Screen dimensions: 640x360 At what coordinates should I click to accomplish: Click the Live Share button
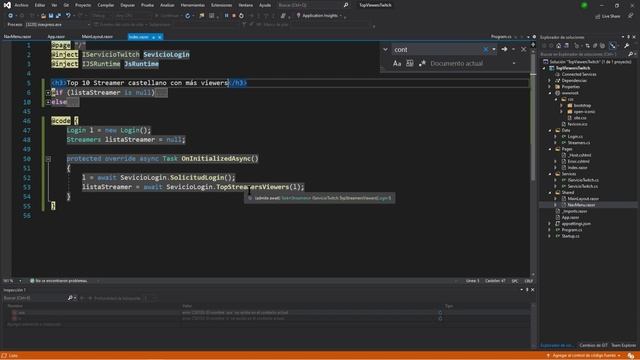[608, 16]
